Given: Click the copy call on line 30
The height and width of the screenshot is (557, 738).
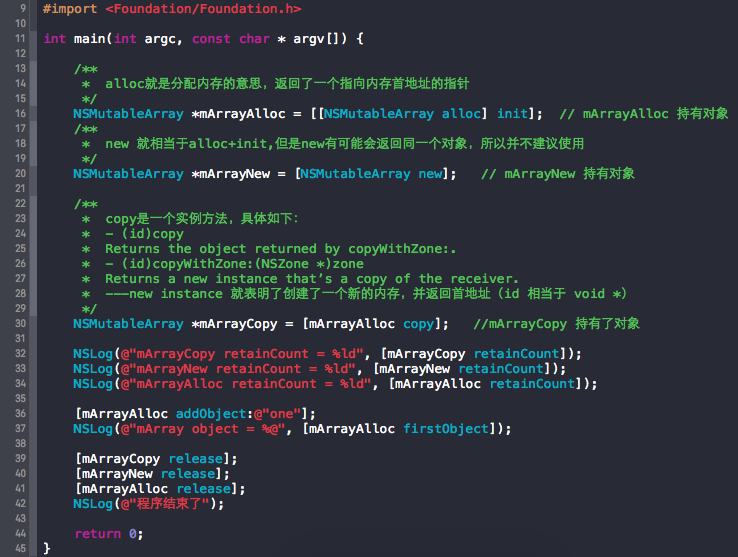Looking at the screenshot, I should (x=418, y=323).
